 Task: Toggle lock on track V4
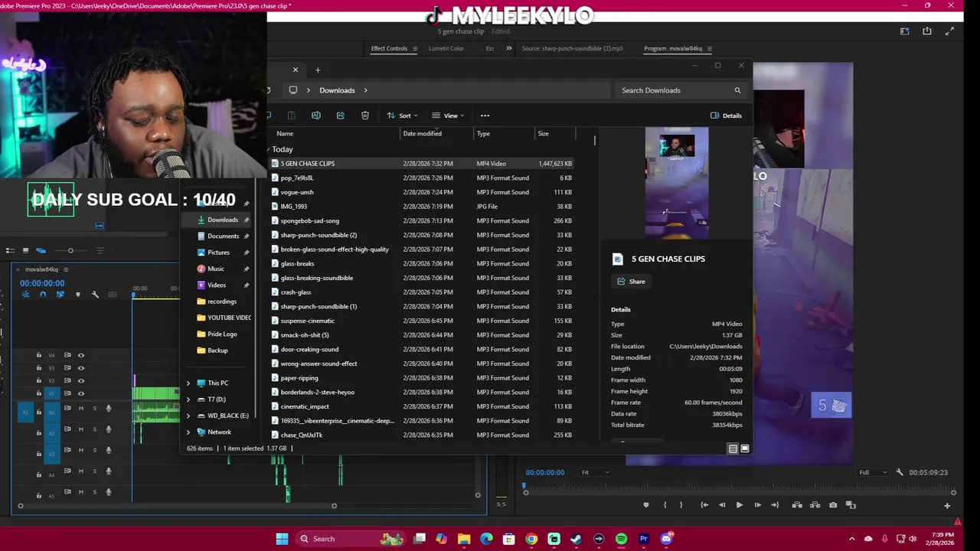tap(39, 355)
